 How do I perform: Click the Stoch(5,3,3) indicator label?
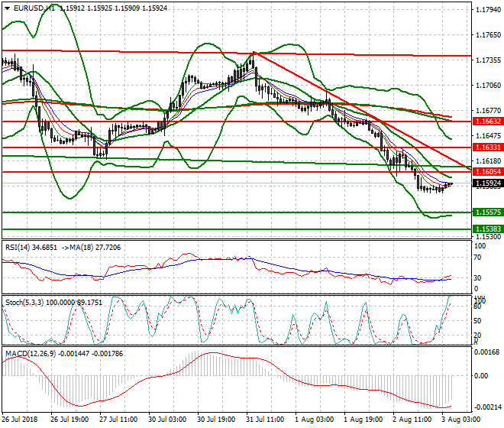pyautogui.click(x=24, y=303)
